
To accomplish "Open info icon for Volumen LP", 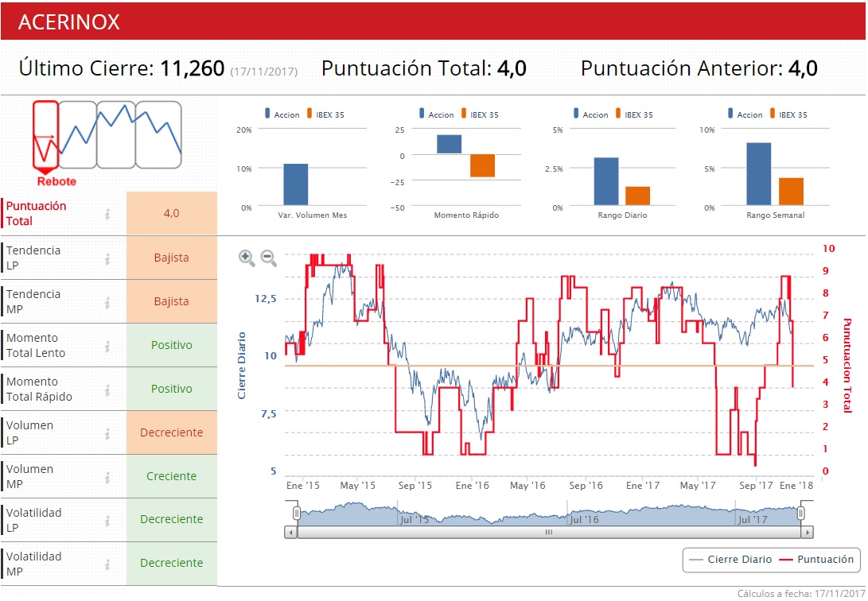I will coord(107,433).
